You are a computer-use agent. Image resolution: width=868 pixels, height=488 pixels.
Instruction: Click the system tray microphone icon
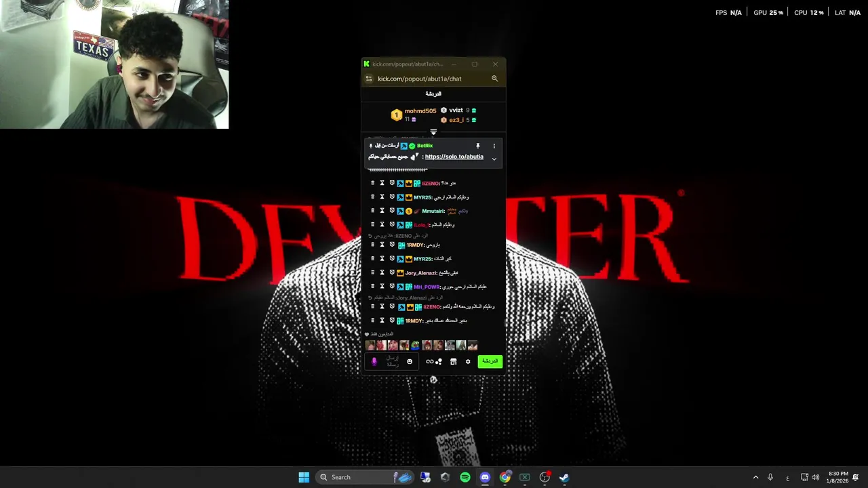(x=770, y=477)
